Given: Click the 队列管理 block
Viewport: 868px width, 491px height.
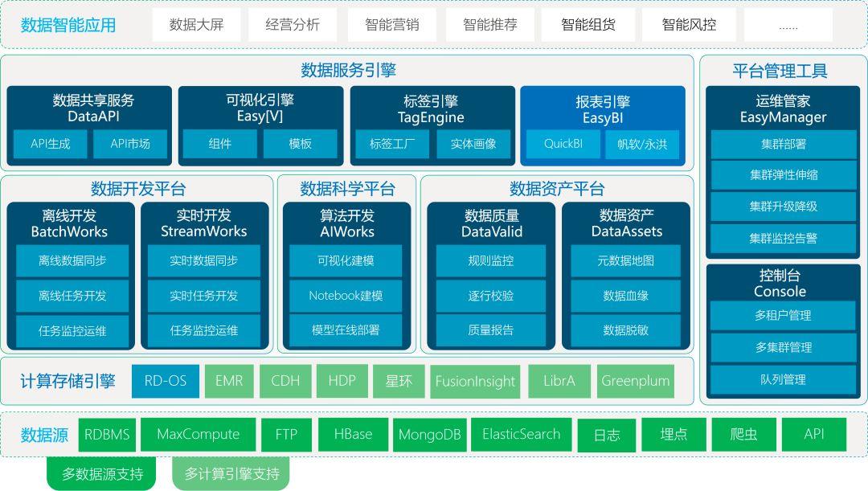Looking at the screenshot, I should [784, 380].
